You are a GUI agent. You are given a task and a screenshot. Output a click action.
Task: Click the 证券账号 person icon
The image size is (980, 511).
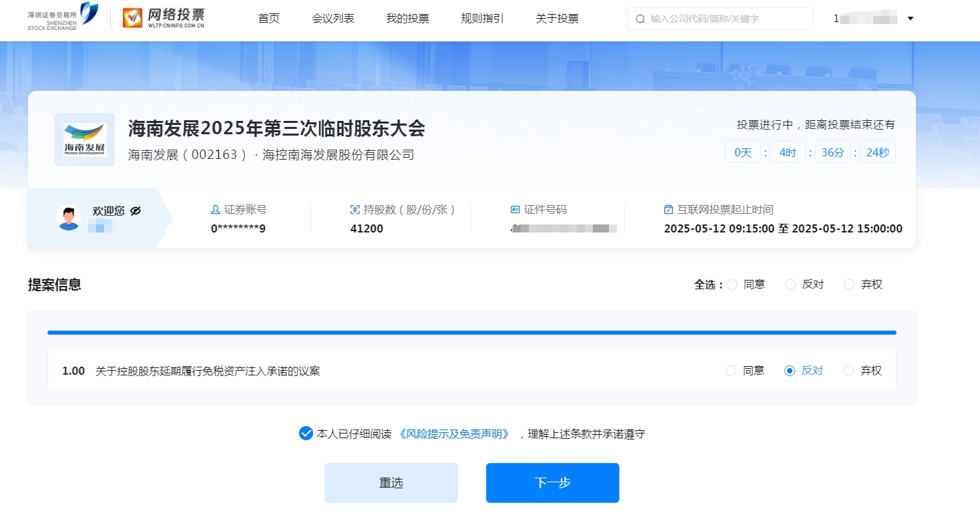click(x=216, y=210)
